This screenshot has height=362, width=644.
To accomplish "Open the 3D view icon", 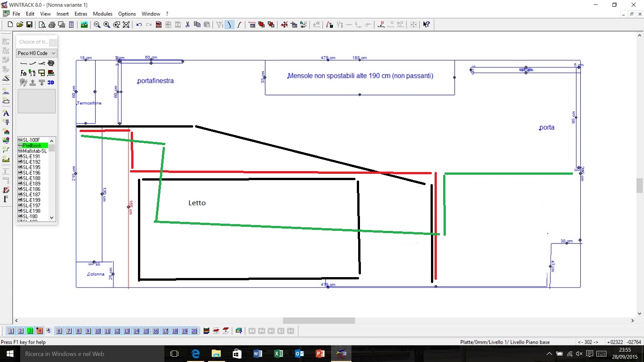I will pyautogui.click(x=51, y=82).
